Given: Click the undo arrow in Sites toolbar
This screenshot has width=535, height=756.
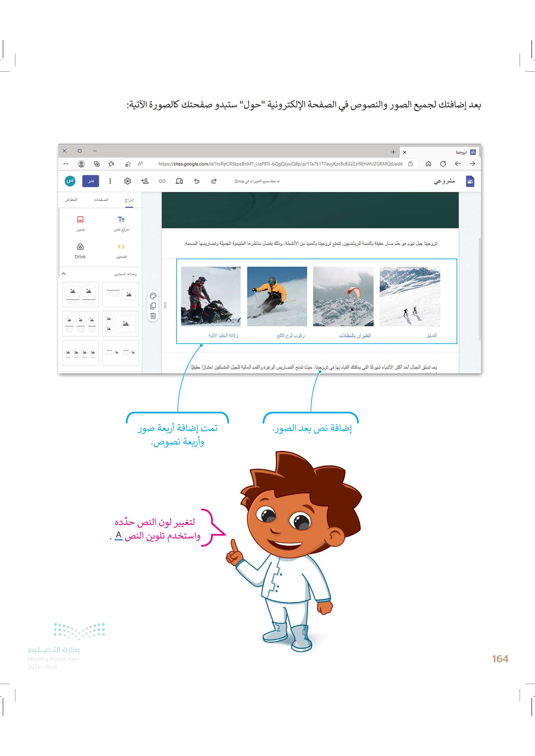Looking at the screenshot, I should tap(197, 181).
